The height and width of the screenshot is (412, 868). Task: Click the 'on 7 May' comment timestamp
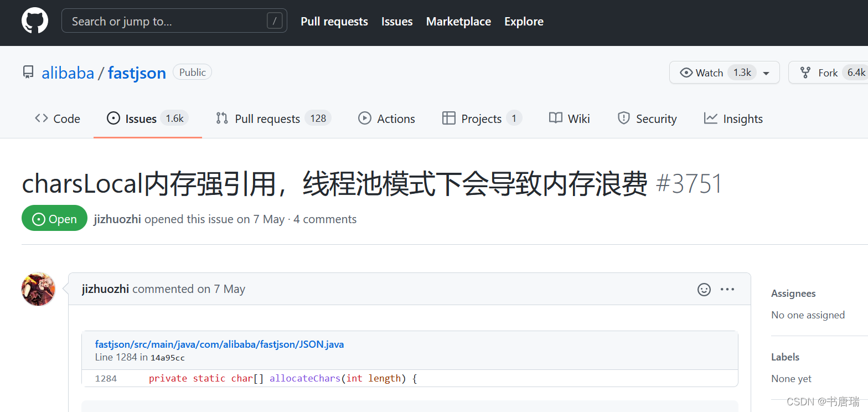221,289
